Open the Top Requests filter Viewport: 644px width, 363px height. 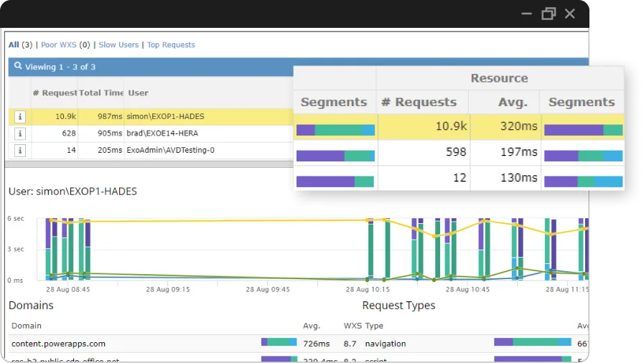coord(171,44)
